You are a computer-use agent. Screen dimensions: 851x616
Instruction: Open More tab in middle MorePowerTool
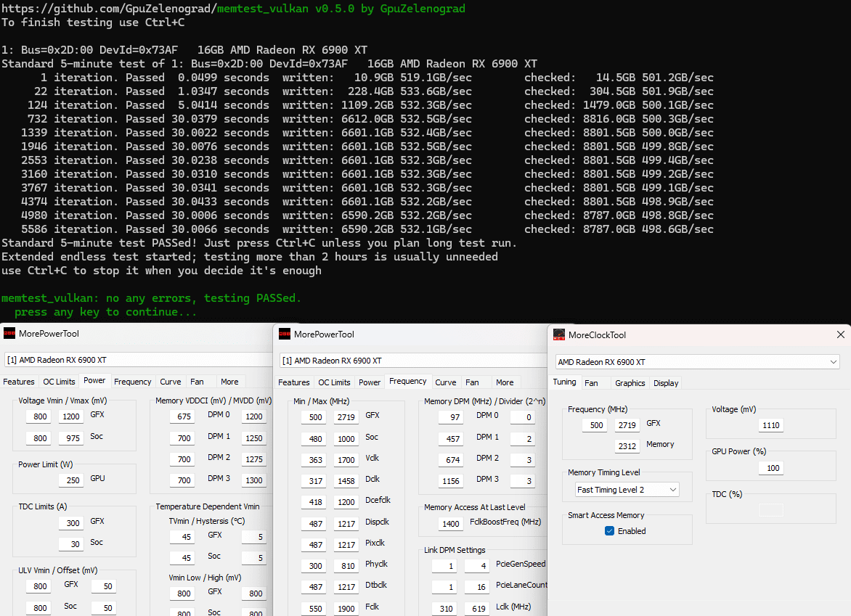tap(505, 382)
